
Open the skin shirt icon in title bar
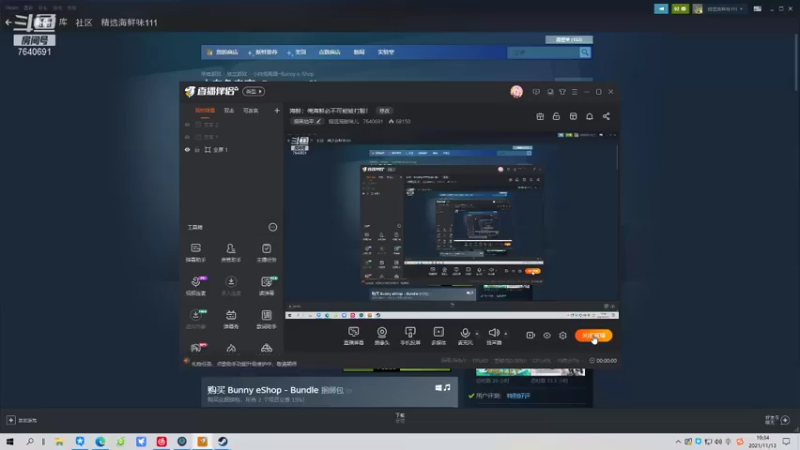[562, 92]
